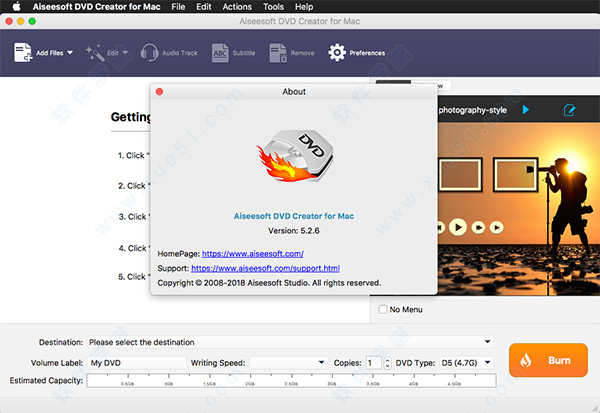This screenshot has width=600, height=413.
Task: Open the Help menu
Action: tap(304, 7)
